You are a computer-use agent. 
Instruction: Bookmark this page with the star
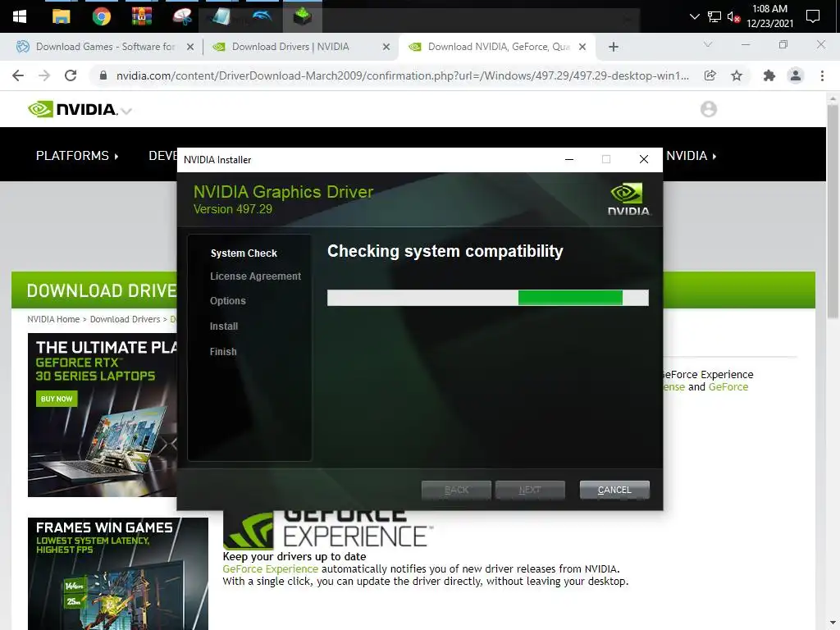pos(737,75)
